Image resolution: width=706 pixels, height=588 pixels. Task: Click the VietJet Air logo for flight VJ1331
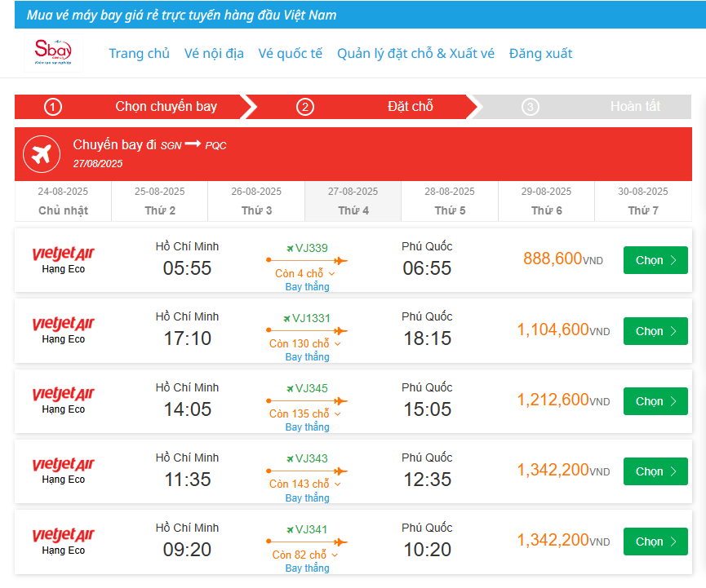(64, 325)
